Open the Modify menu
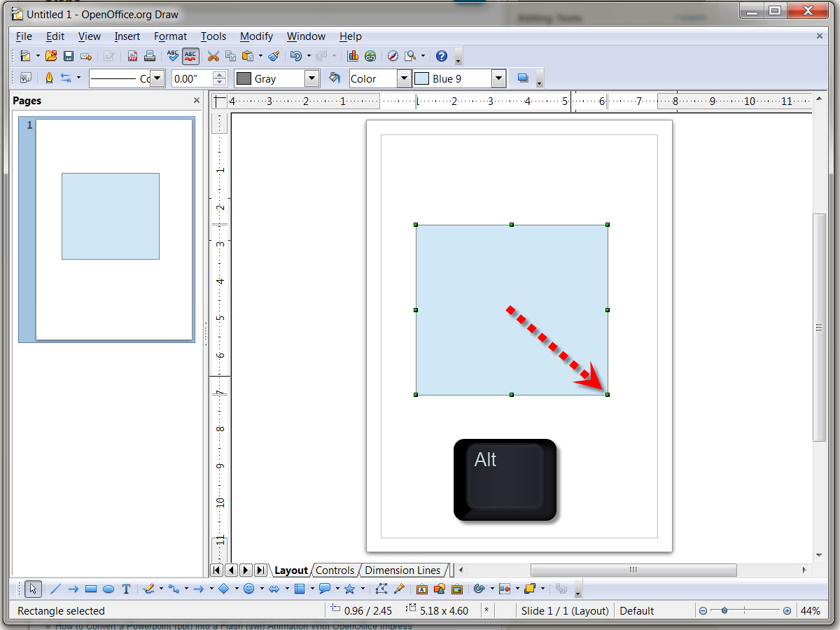 [256, 36]
